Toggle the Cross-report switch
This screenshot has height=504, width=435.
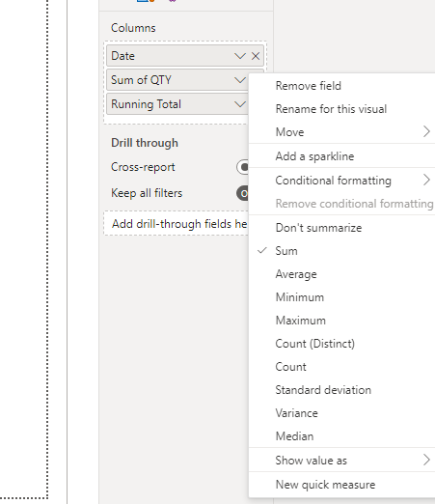[x=242, y=167]
